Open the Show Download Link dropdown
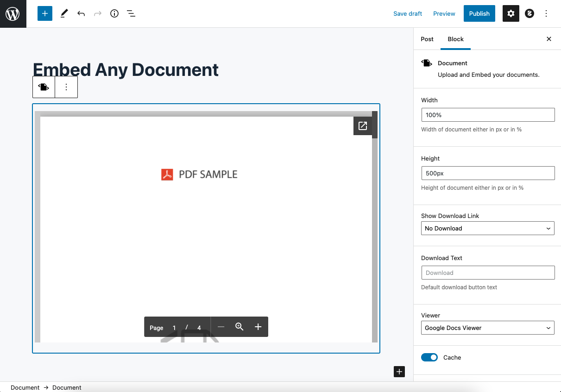This screenshot has width=561, height=392. point(487,228)
